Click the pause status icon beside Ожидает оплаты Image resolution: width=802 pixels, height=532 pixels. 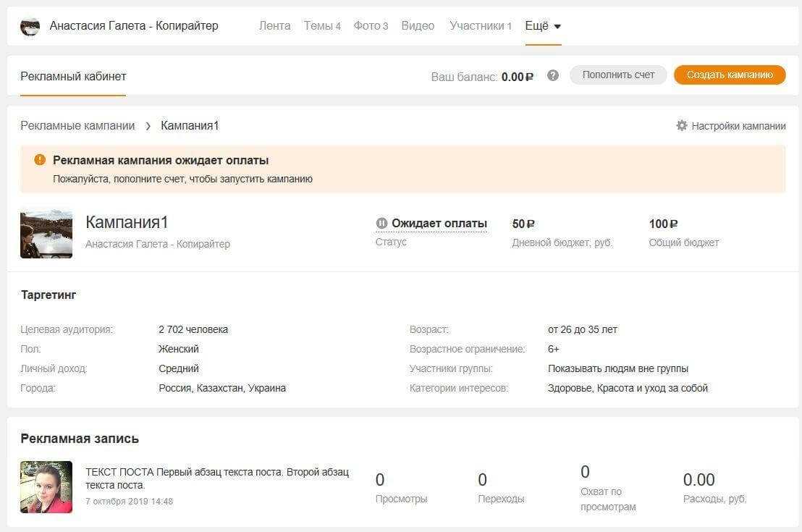tap(381, 223)
